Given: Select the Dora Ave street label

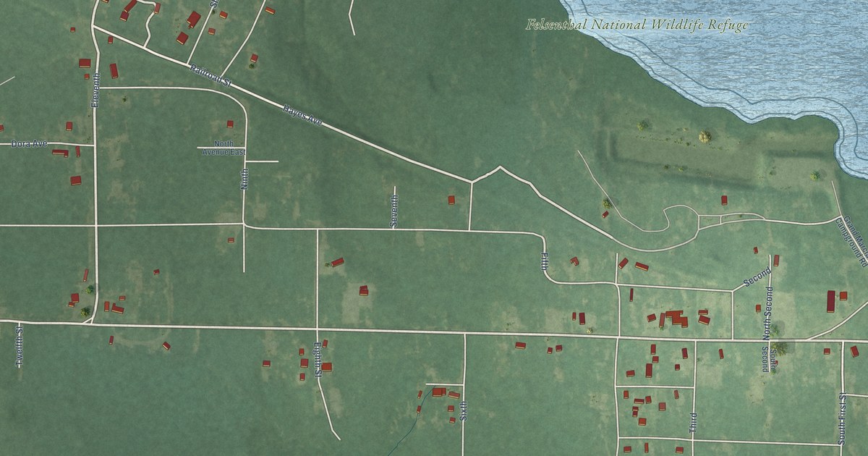Looking at the screenshot, I should (29, 144).
